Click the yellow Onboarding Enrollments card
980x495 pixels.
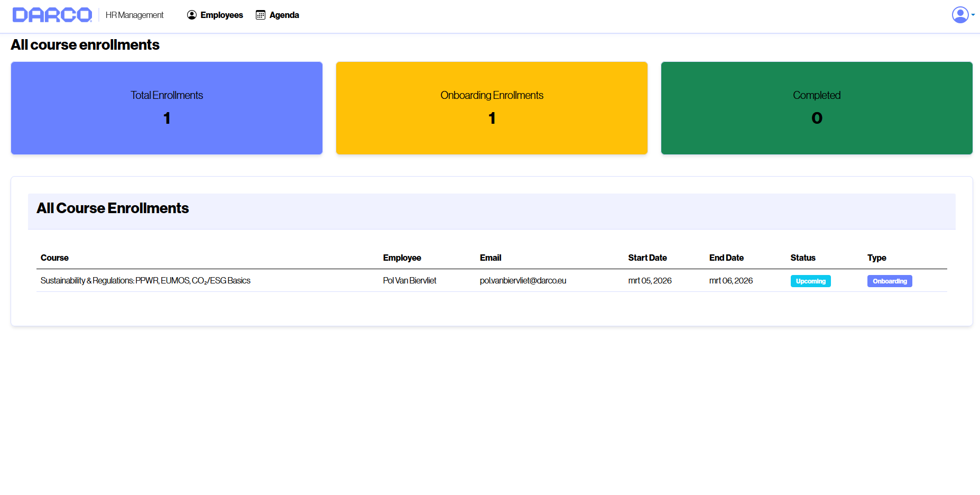pos(492,108)
